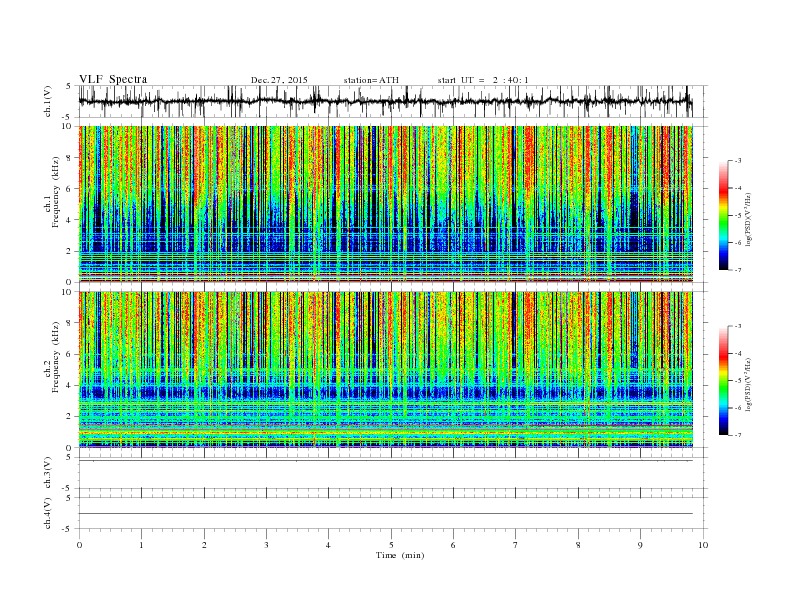
Task: Click the time axis tick label "7"
Action: (516, 545)
